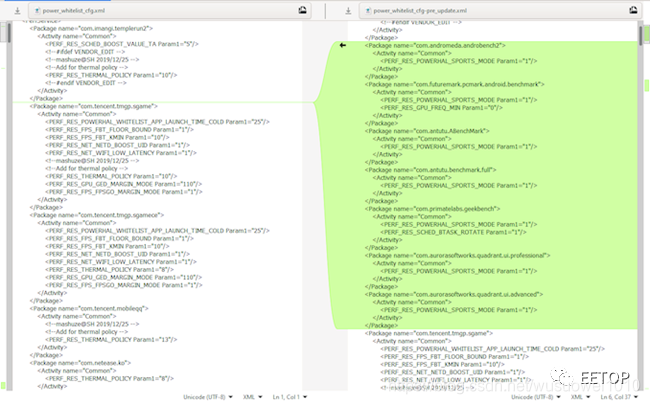
Task: Click the com.tencent.tmgp.sgamece package line
Action: 97,215
